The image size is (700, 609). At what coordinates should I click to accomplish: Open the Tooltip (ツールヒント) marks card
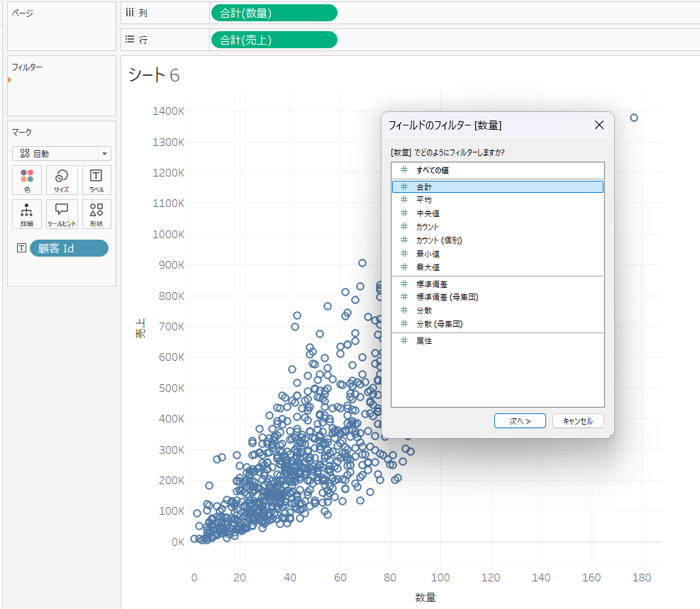[x=62, y=214]
